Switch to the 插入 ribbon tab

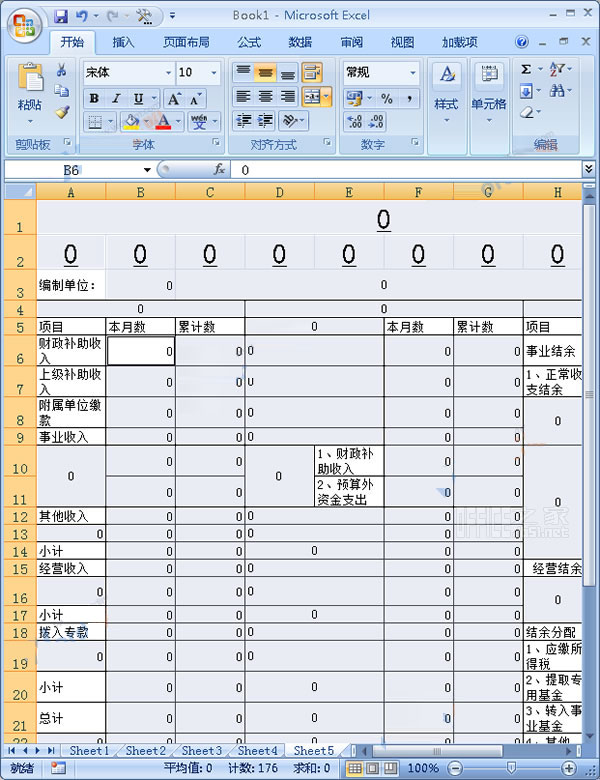123,42
